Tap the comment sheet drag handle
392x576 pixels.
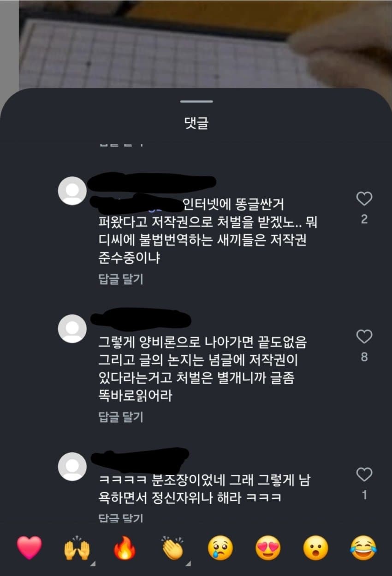[196, 101]
